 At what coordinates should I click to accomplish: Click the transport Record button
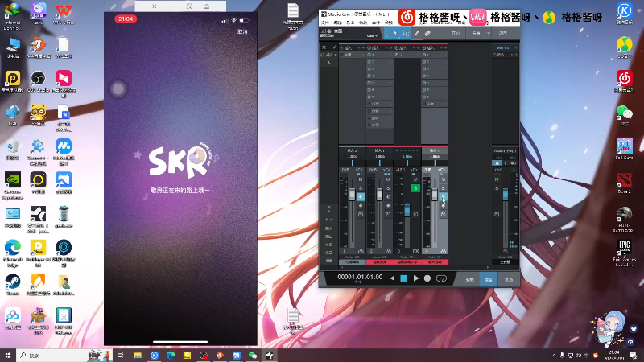427,278
